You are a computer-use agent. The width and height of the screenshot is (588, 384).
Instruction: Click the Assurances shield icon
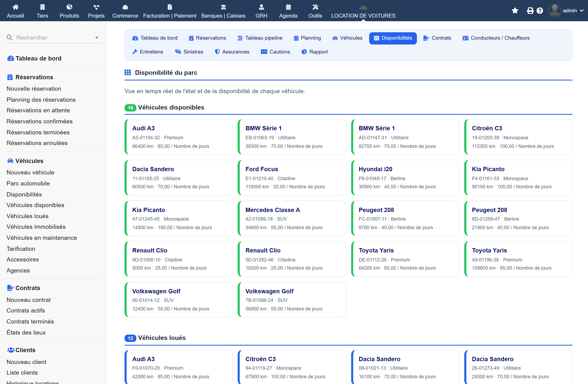point(217,52)
